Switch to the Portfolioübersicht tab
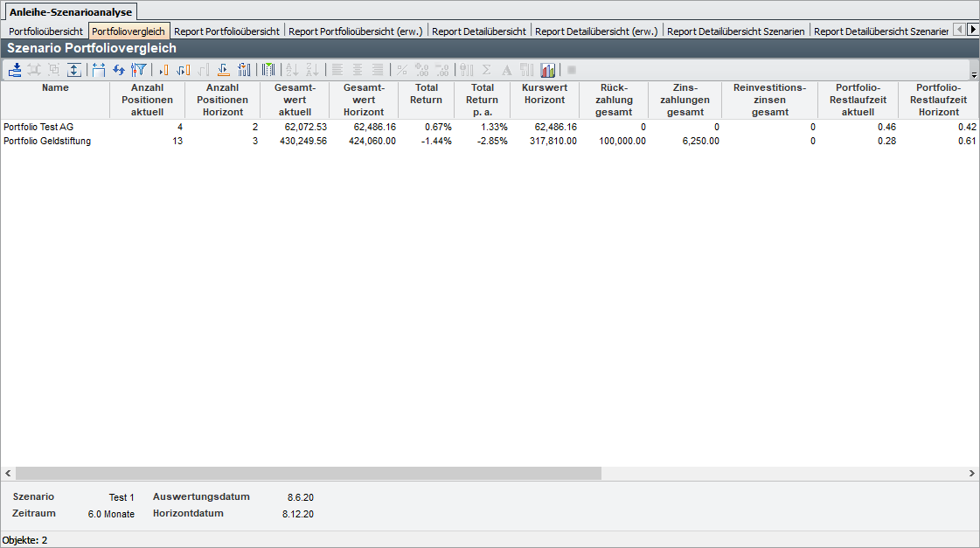Screen dimensions: 980x548 pyautogui.click(x=45, y=31)
